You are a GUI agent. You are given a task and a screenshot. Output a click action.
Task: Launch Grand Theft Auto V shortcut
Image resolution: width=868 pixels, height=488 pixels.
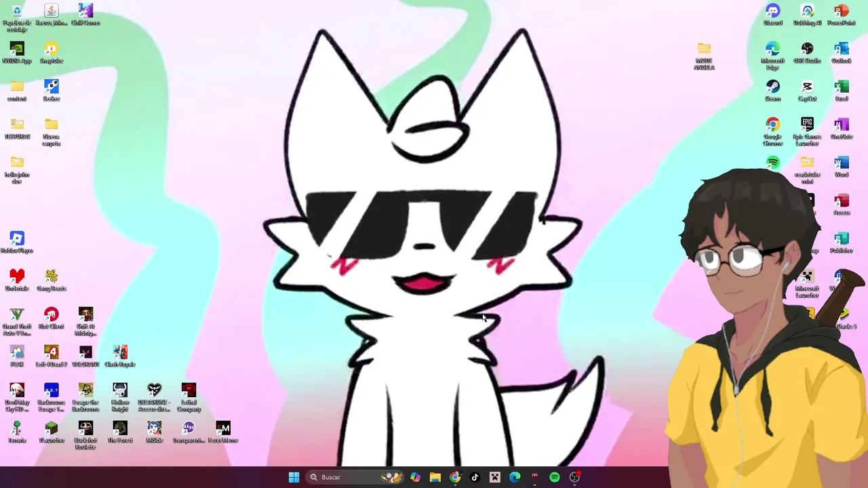(x=17, y=321)
